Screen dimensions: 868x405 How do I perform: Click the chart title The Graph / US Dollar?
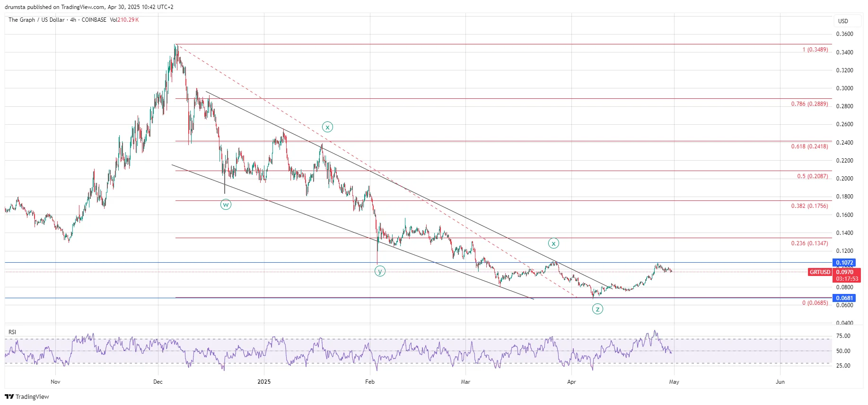pos(36,20)
